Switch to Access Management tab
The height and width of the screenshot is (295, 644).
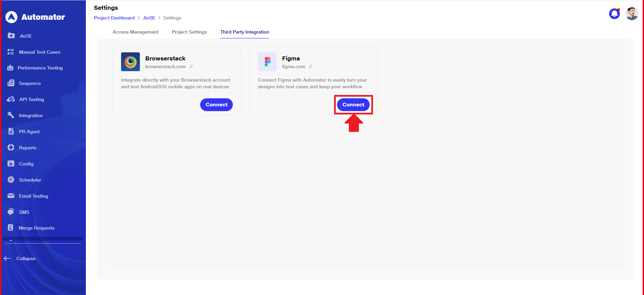click(136, 32)
